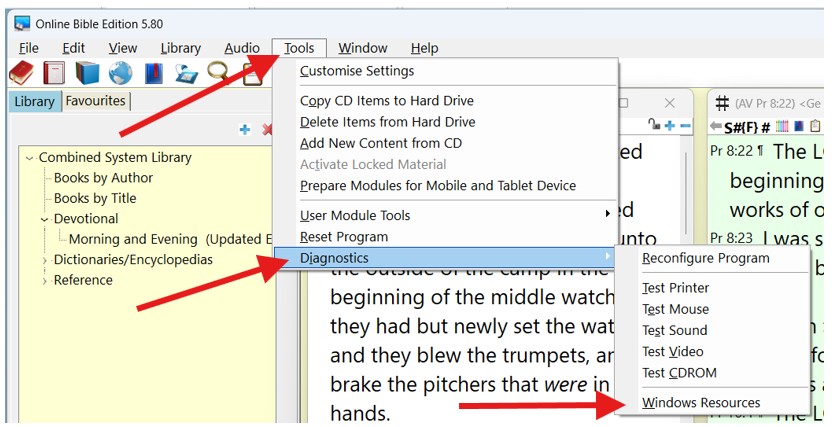Click the red notebook toolbar icon
The width and height of the screenshot is (832, 427).
pyautogui.click(x=54, y=73)
